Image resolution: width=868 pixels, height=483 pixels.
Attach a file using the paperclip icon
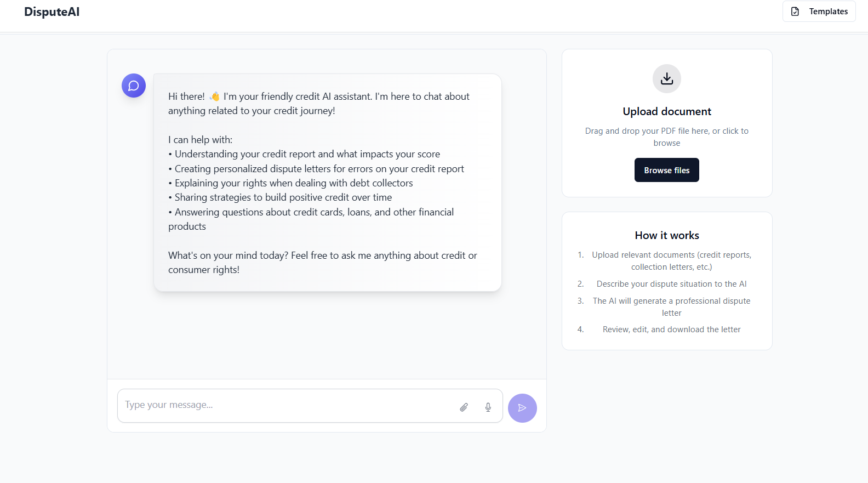click(464, 407)
